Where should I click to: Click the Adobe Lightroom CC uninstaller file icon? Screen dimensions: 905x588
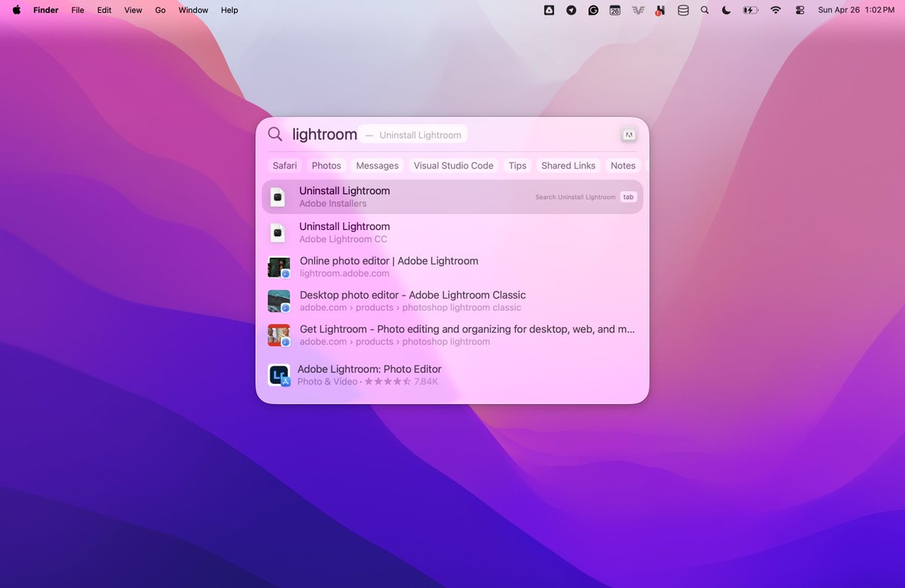pos(278,232)
